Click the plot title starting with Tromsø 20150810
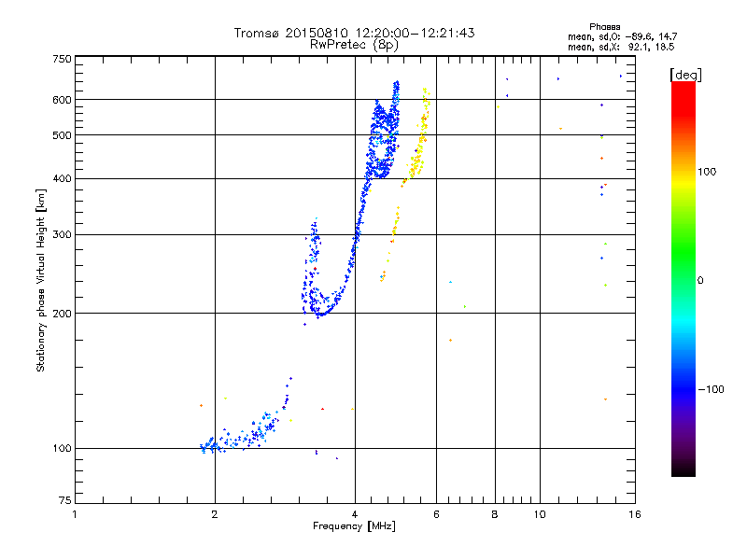The height and width of the screenshot is (560, 747). pos(354,33)
